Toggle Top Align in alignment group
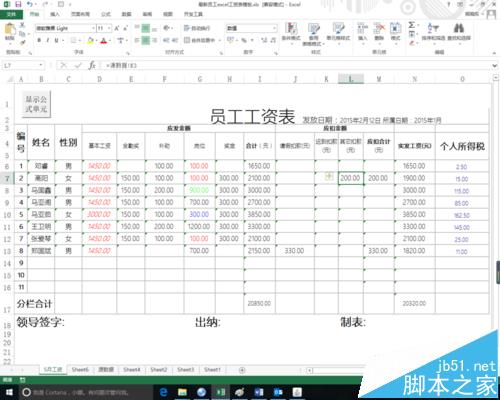Viewport: 500px width, 400px height. [x=137, y=28]
